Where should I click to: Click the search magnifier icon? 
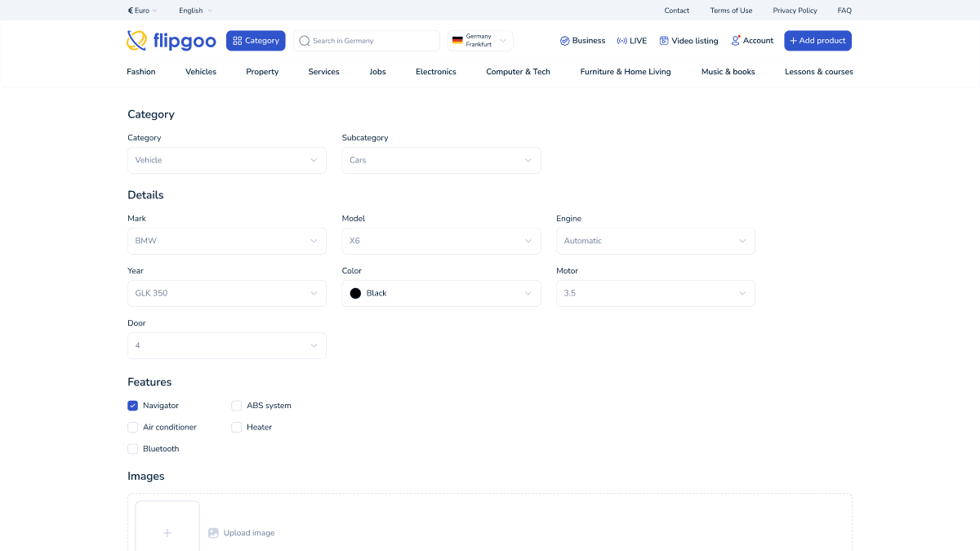click(x=305, y=41)
